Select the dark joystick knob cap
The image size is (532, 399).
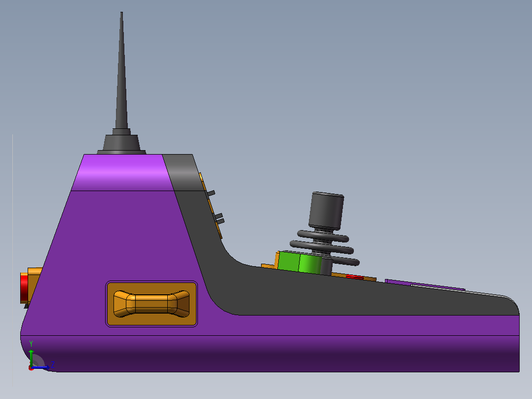pos(326,210)
